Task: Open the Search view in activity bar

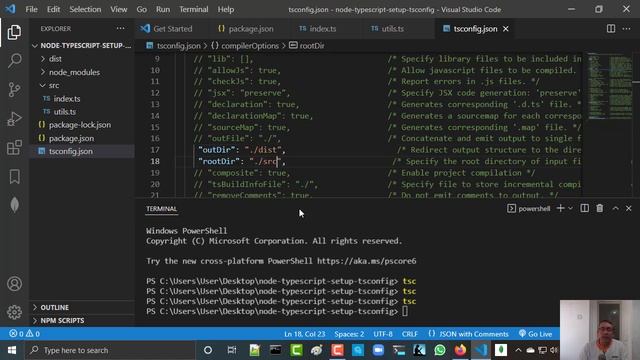Action: tap(14, 61)
